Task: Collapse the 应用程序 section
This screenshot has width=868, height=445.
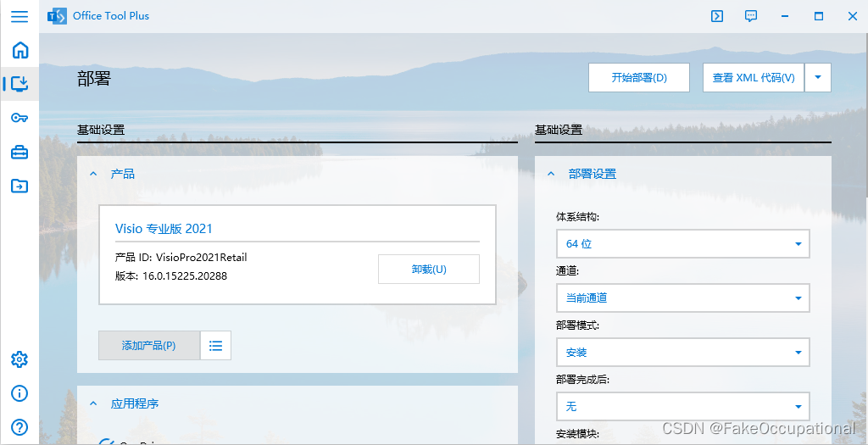Action: point(93,403)
